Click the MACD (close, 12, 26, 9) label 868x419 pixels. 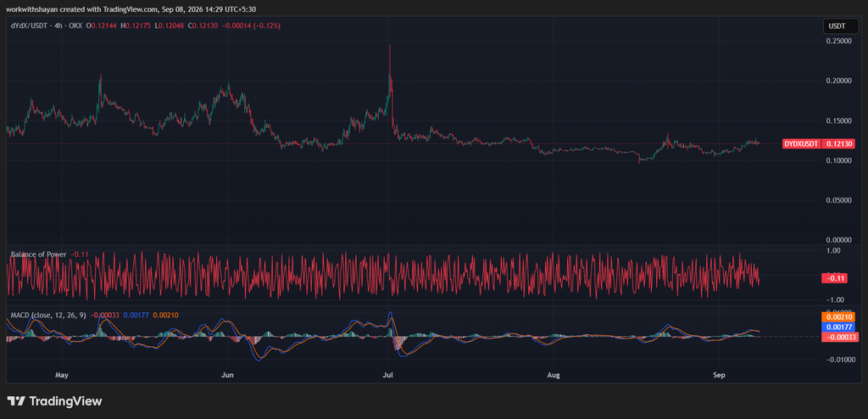48,316
